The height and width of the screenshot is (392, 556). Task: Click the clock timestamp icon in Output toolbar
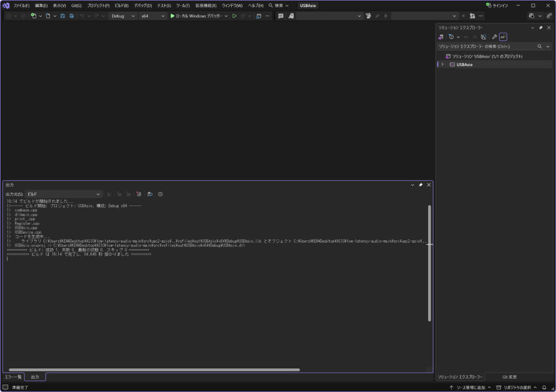pyautogui.click(x=160, y=194)
